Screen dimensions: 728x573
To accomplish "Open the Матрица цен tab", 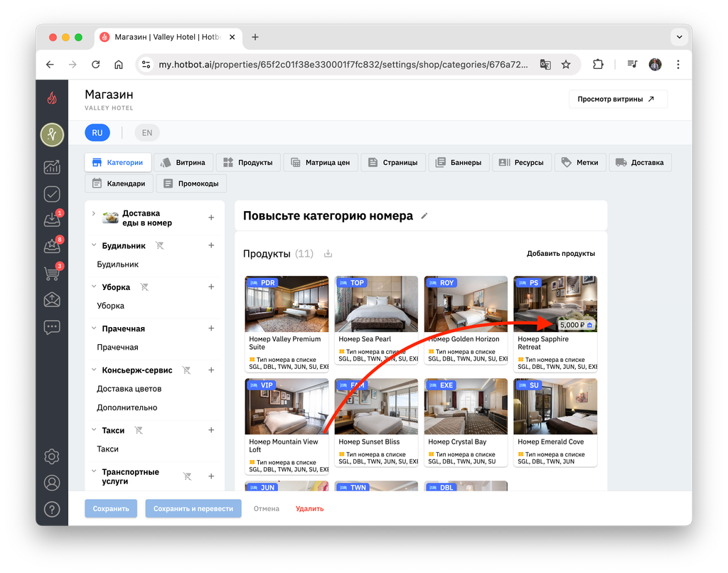I will [321, 163].
